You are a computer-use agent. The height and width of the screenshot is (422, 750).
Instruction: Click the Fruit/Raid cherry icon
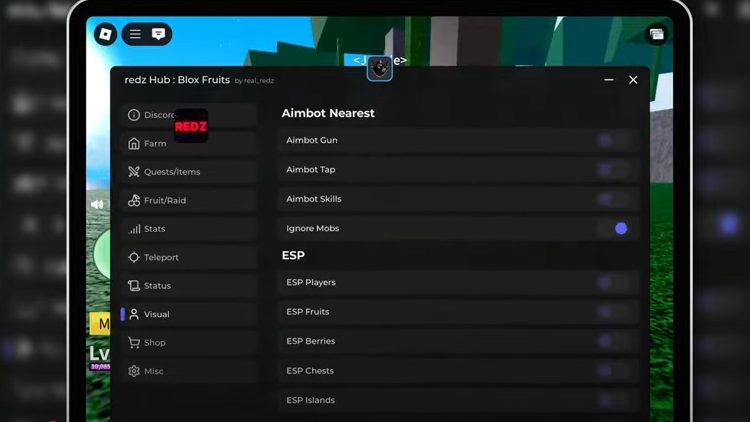pyautogui.click(x=134, y=200)
